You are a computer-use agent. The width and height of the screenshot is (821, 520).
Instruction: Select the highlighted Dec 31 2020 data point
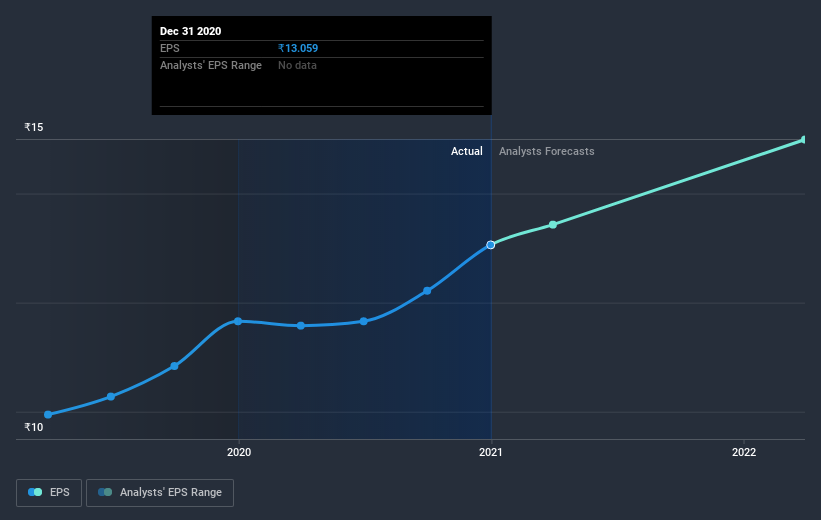(491, 245)
